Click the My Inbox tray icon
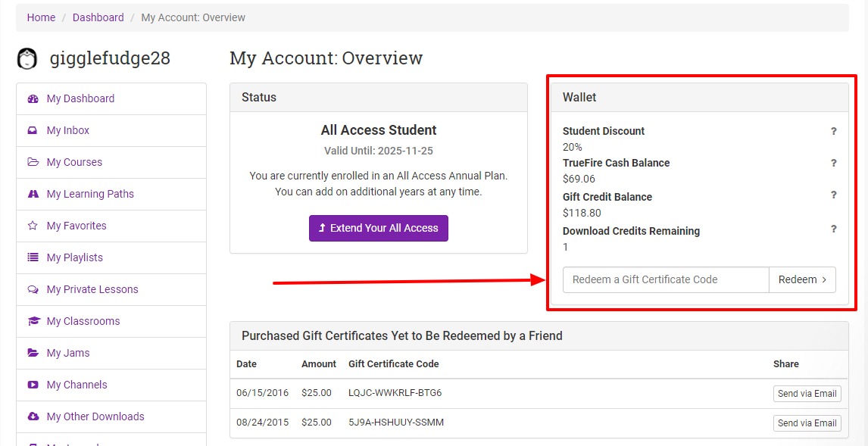Image resolution: width=868 pixels, height=446 pixels. [33, 130]
